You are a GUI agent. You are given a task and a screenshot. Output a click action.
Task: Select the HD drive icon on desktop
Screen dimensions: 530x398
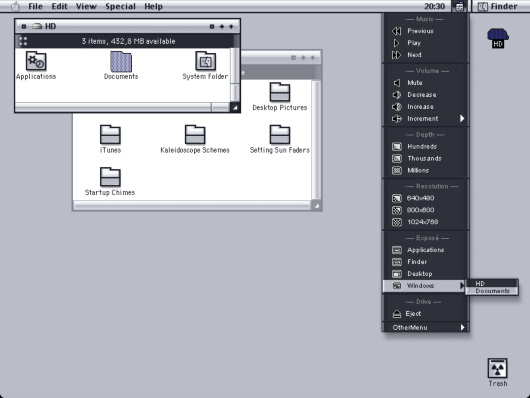pyautogui.click(x=498, y=38)
